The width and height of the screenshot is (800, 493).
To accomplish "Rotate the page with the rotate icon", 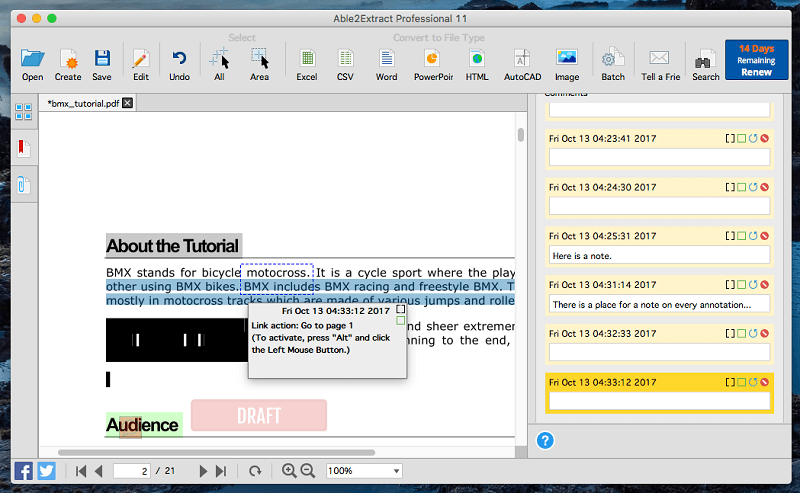I will click(x=255, y=471).
